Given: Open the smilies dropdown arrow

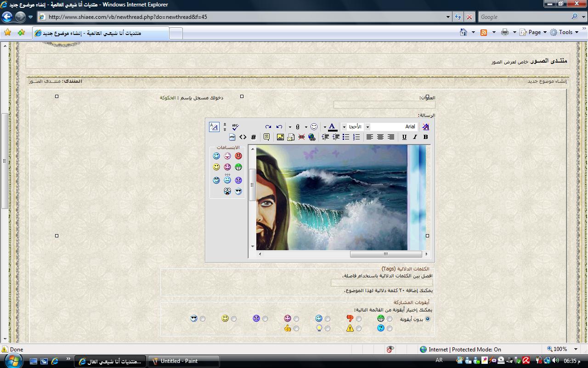Looking at the screenshot, I should [306, 127].
